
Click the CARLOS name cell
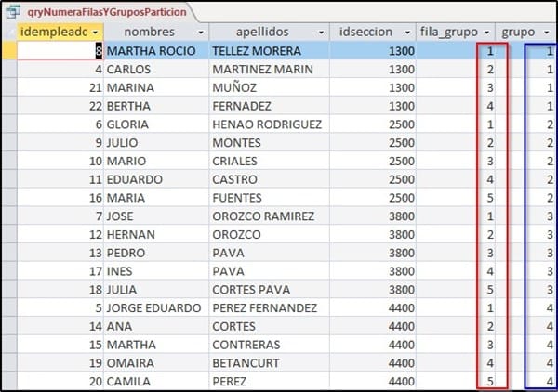coord(155,70)
